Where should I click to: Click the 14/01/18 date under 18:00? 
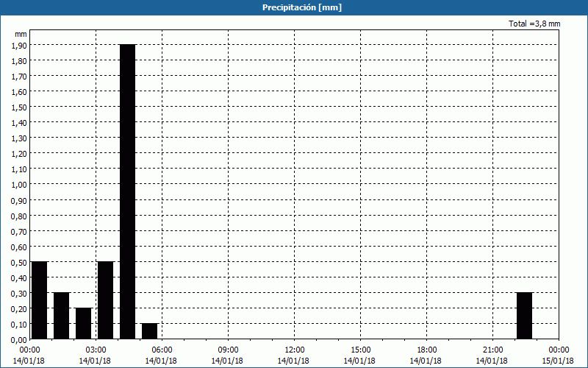click(426, 361)
